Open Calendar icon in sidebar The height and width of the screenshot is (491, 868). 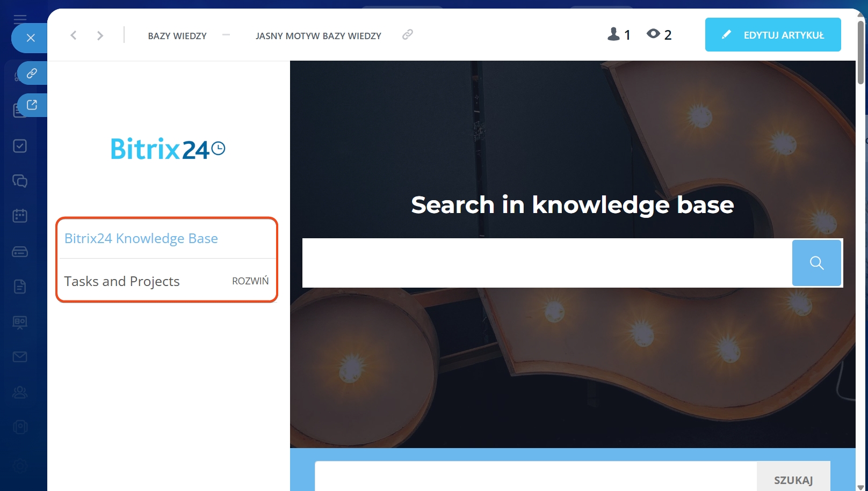click(x=20, y=216)
